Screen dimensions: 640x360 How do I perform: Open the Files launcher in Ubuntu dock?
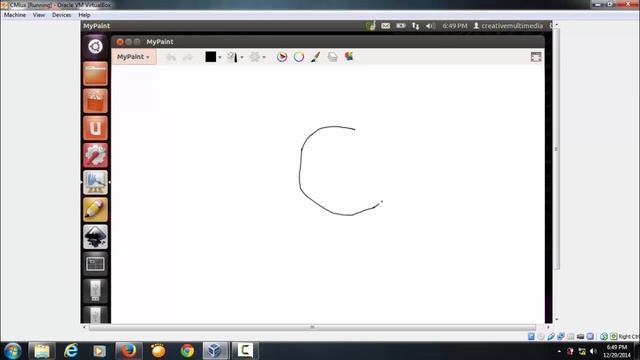point(95,73)
